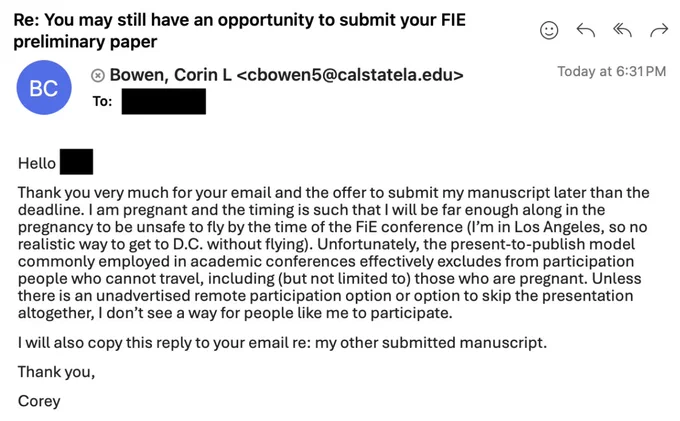Click the blue BC sender avatar
This screenshot has width=680, height=421.
click(44, 88)
